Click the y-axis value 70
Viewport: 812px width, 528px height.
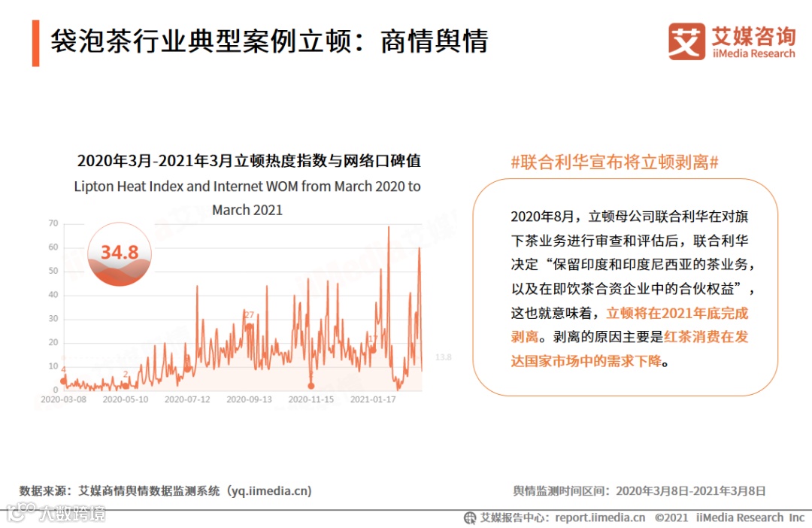[x=53, y=223]
